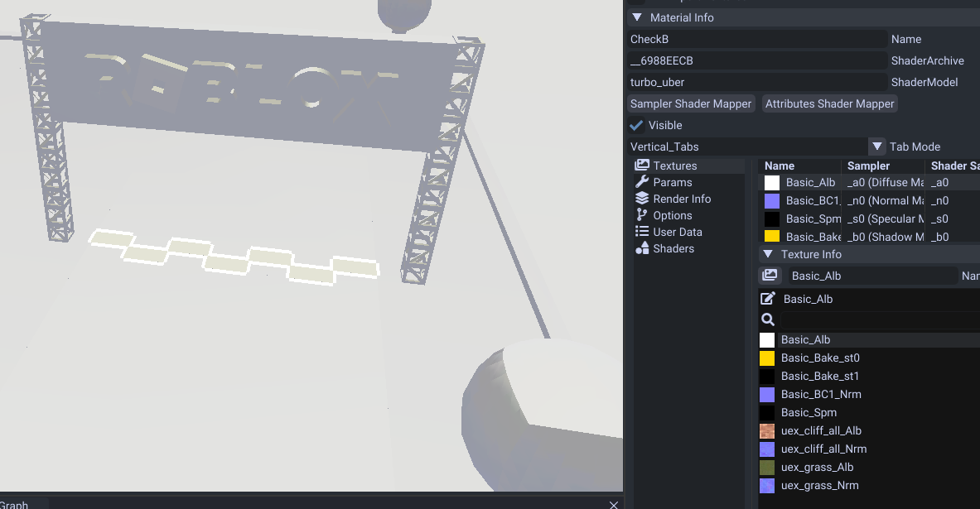The width and height of the screenshot is (980, 509).
Task: Collapse the Texture Info section
Action: click(768, 254)
